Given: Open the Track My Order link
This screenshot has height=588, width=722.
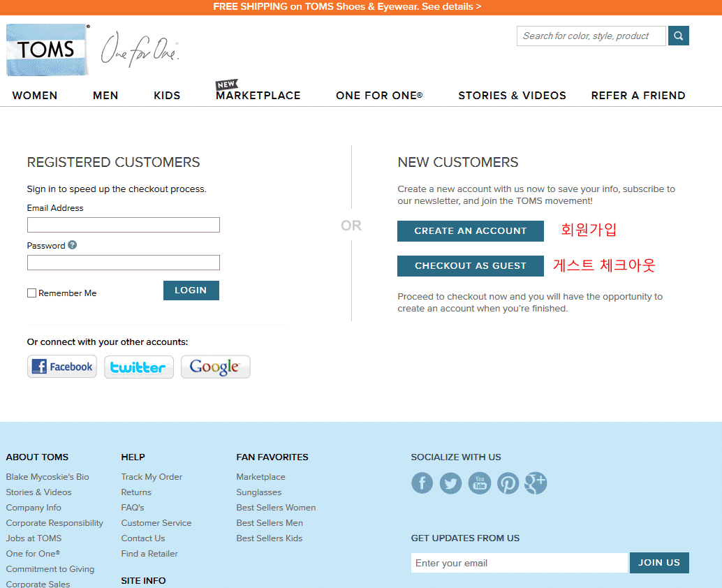Looking at the screenshot, I should pos(152,477).
